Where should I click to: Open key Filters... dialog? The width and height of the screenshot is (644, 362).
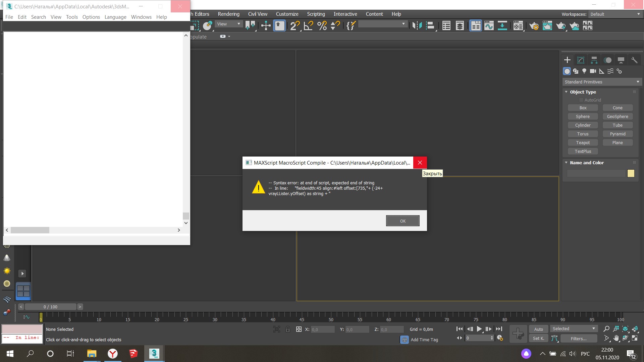(579, 339)
